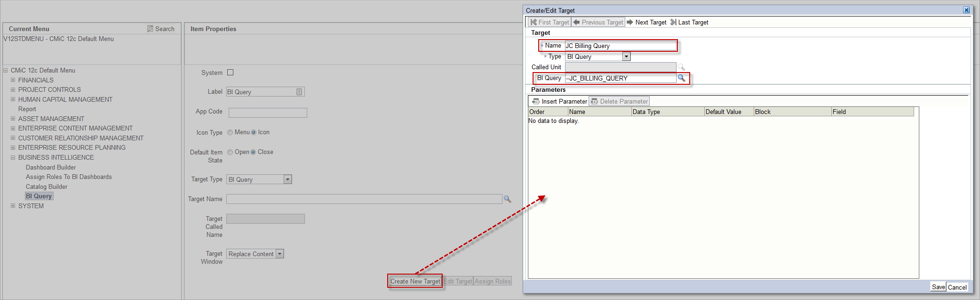Go to Previous Target
Viewport: 980px width, 300px height.
coord(598,22)
